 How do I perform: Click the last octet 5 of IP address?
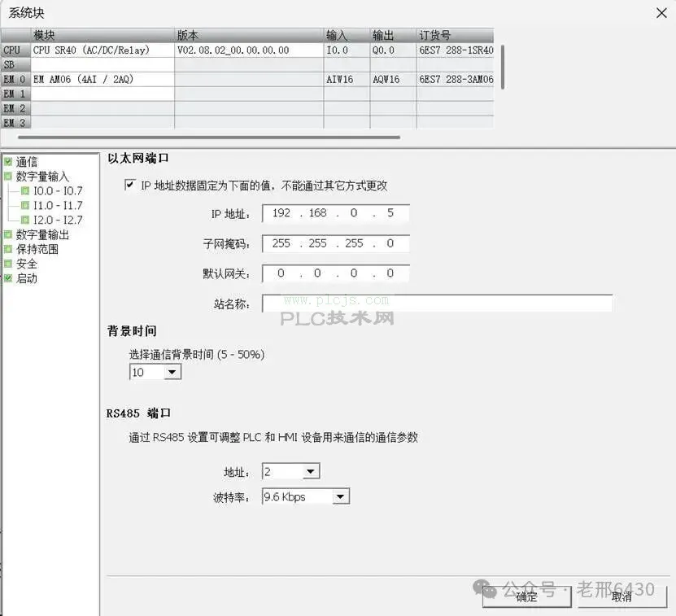pos(390,212)
